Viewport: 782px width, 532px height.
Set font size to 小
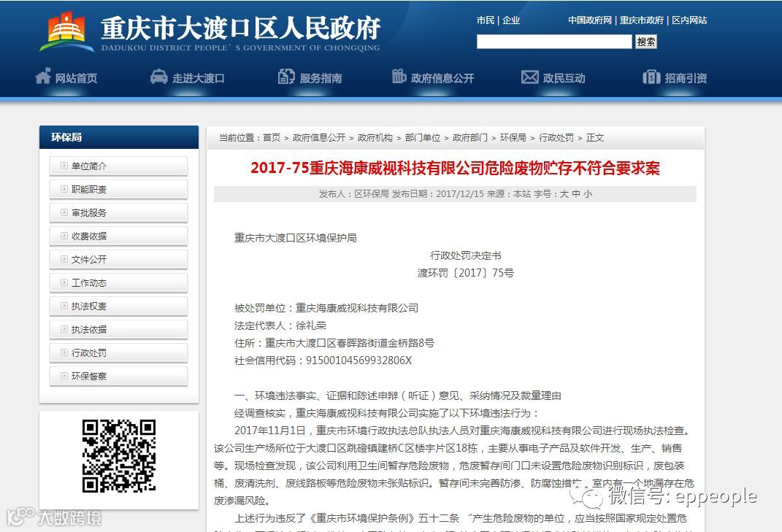click(588, 194)
